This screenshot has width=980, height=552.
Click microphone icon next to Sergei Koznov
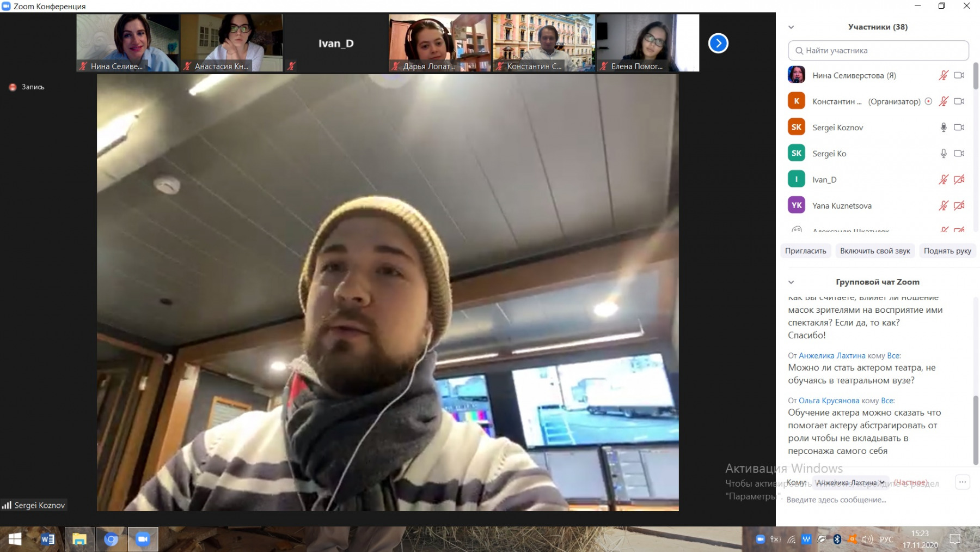(944, 128)
